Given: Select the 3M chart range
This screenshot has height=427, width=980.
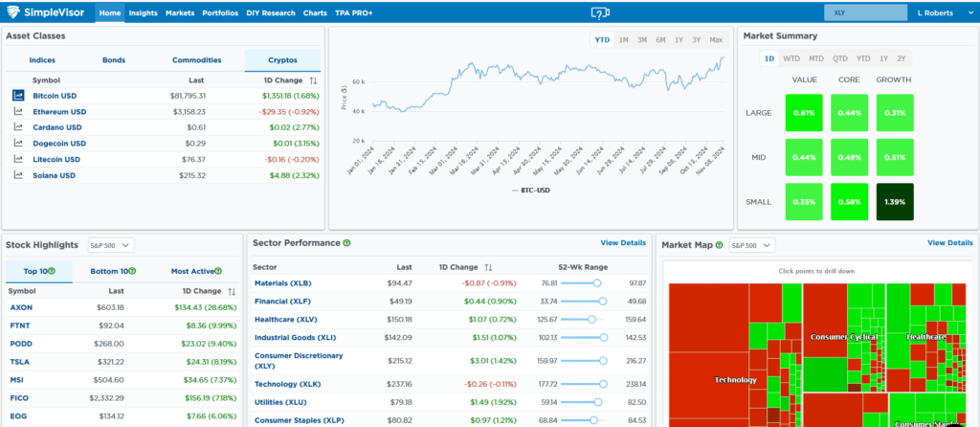Looking at the screenshot, I should click(642, 40).
